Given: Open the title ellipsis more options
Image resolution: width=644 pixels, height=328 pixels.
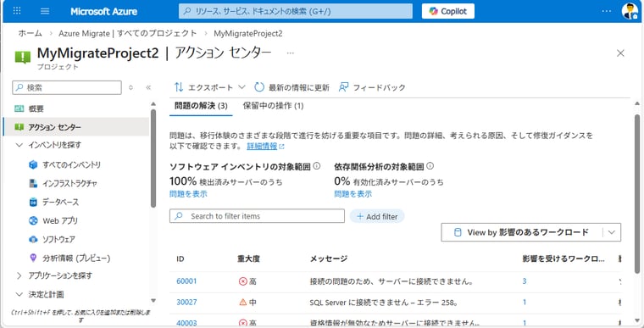Looking at the screenshot, I should point(291,53).
